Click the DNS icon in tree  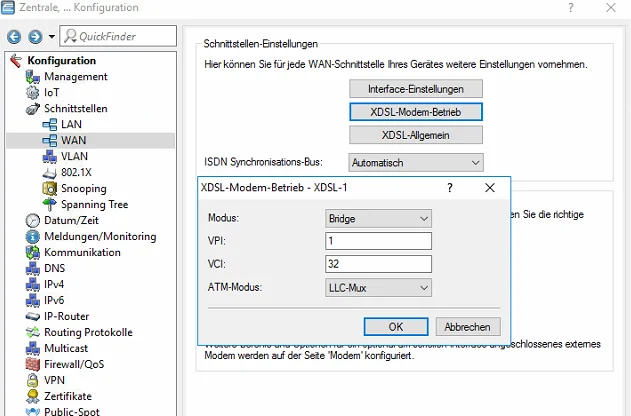[33, 268]
